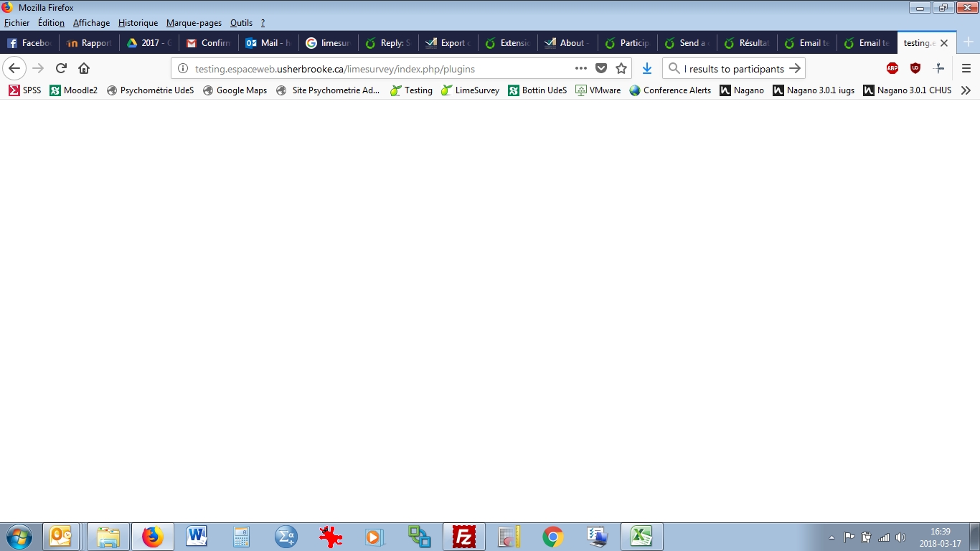The width and height of the screenshot is (980, 551).
Task: Reload the current page
Action: tap(61, 68)
